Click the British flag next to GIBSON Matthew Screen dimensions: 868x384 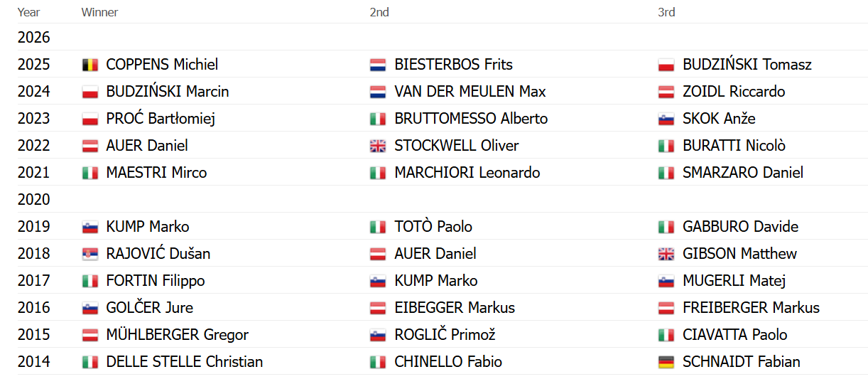[666, 254]
